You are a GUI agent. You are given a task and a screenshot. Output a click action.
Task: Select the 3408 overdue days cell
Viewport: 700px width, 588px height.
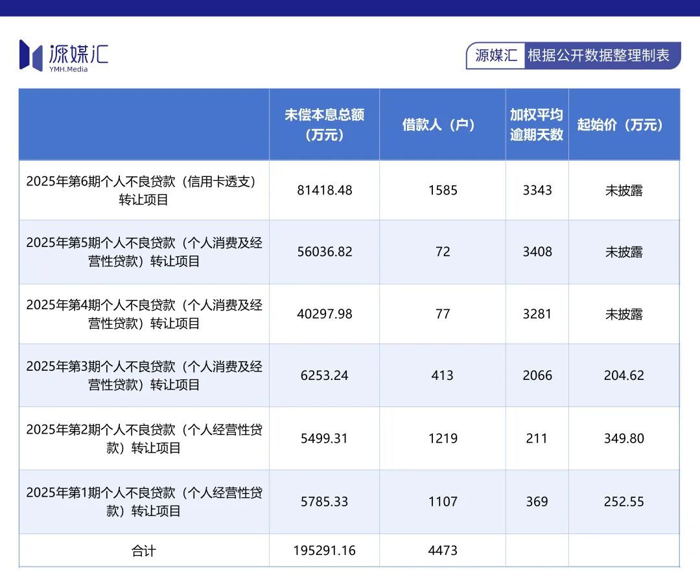(537, 252)
